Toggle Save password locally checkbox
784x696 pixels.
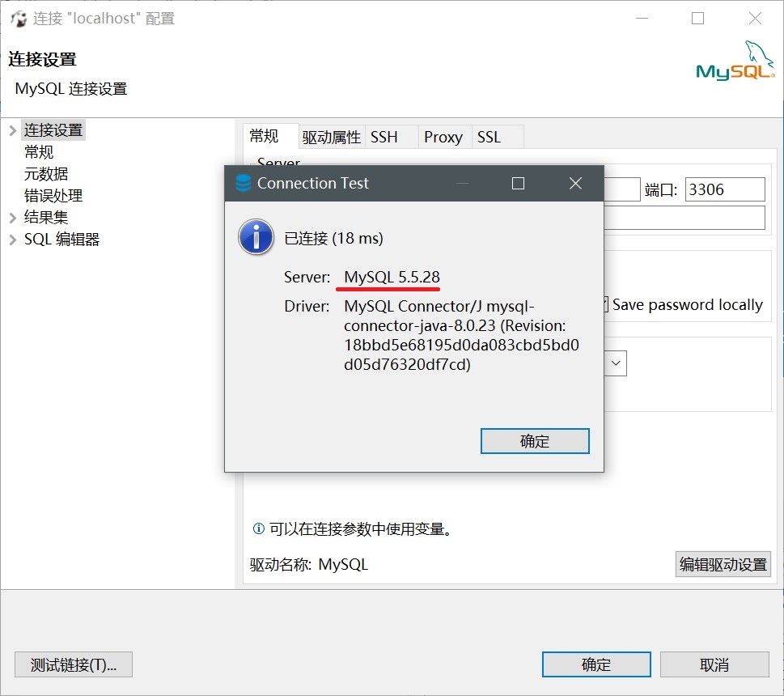tap(605, 304)
